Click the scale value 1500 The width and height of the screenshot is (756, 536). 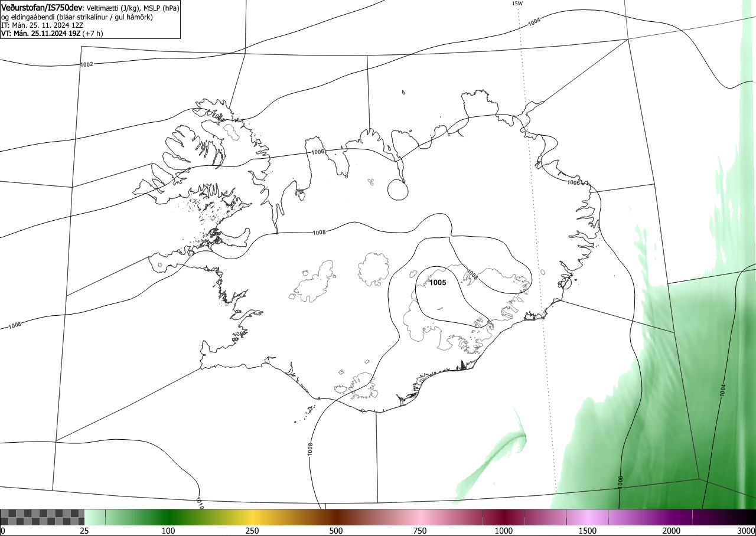click(588, 531)
